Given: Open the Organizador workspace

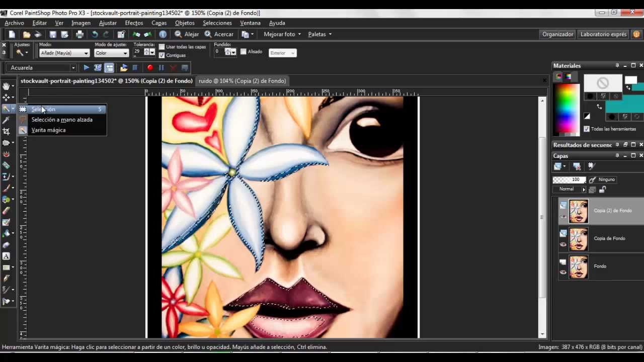Looking at the screenshot, I should tap(557, 34).
